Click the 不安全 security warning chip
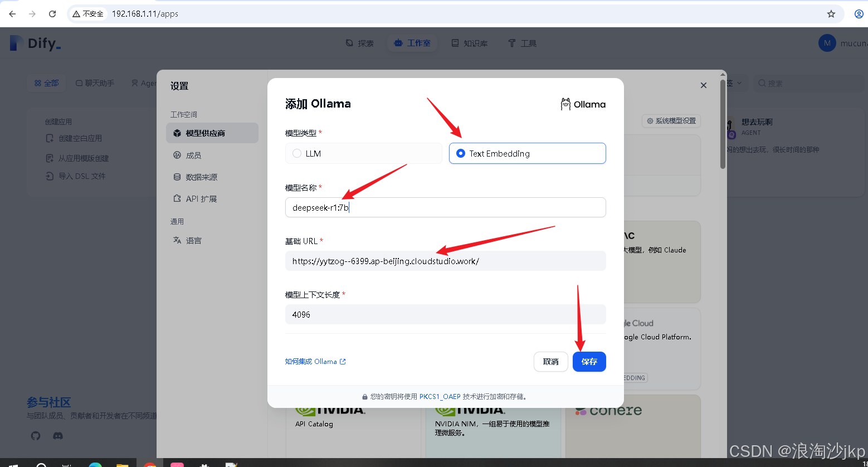This screenshot has height=467, width=868. [x=87, y=14]
